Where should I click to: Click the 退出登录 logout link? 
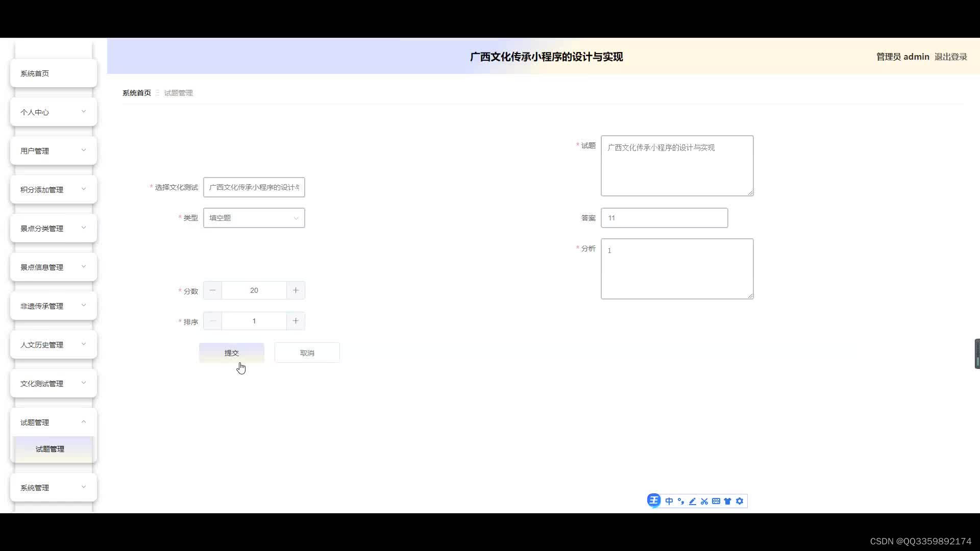click(951, 57)
